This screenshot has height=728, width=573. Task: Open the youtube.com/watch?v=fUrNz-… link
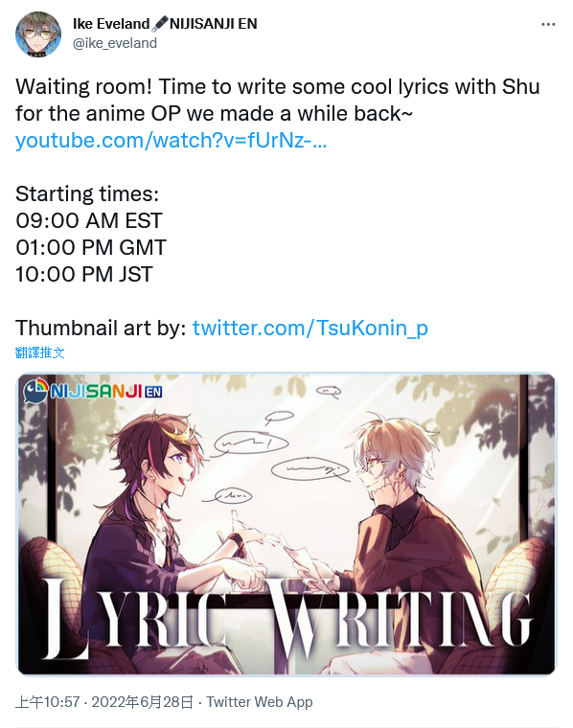coord(171,140)
